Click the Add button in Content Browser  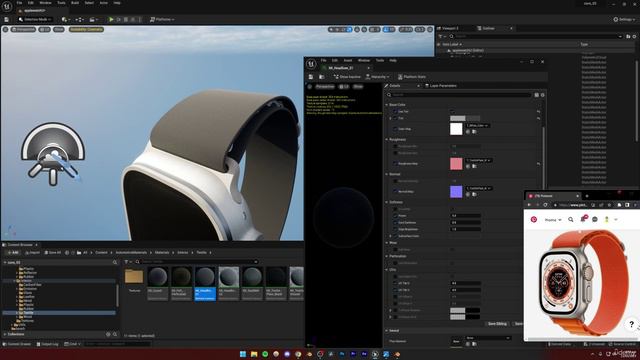click(x=13, y=253)
